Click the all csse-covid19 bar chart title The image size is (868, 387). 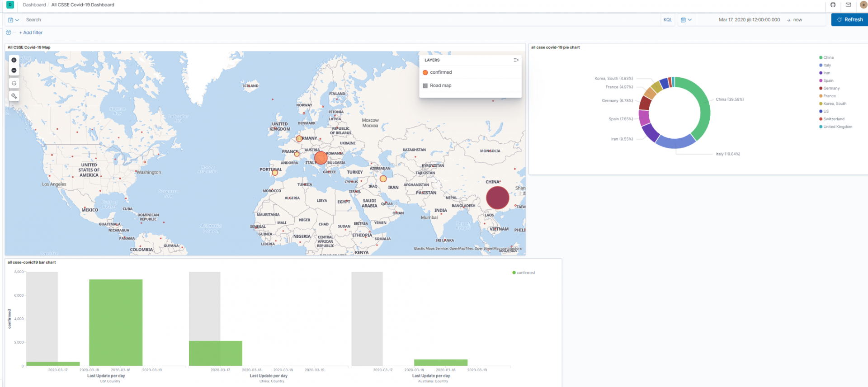click(32, 262)
